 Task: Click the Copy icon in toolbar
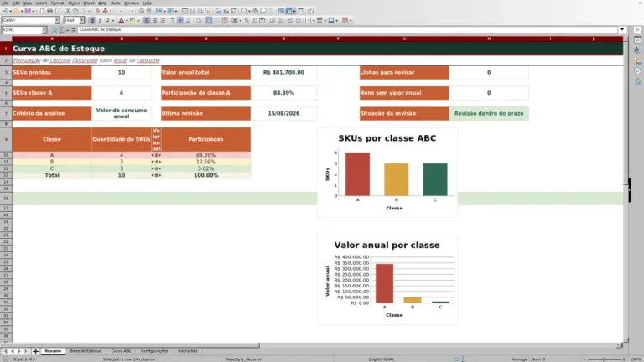[76, 11]
